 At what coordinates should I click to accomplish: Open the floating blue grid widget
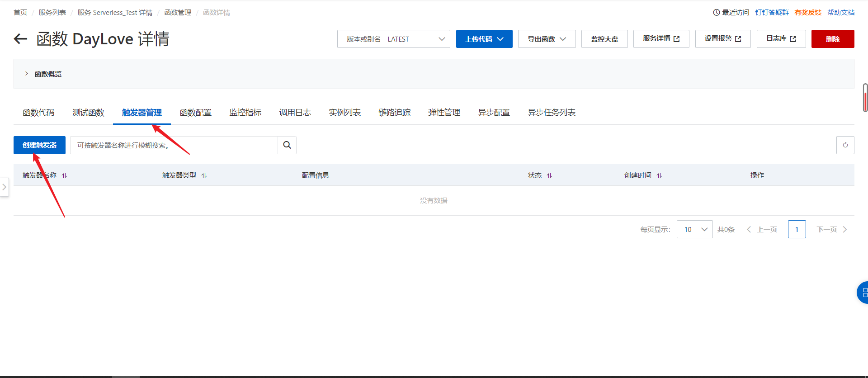[863, 293]
